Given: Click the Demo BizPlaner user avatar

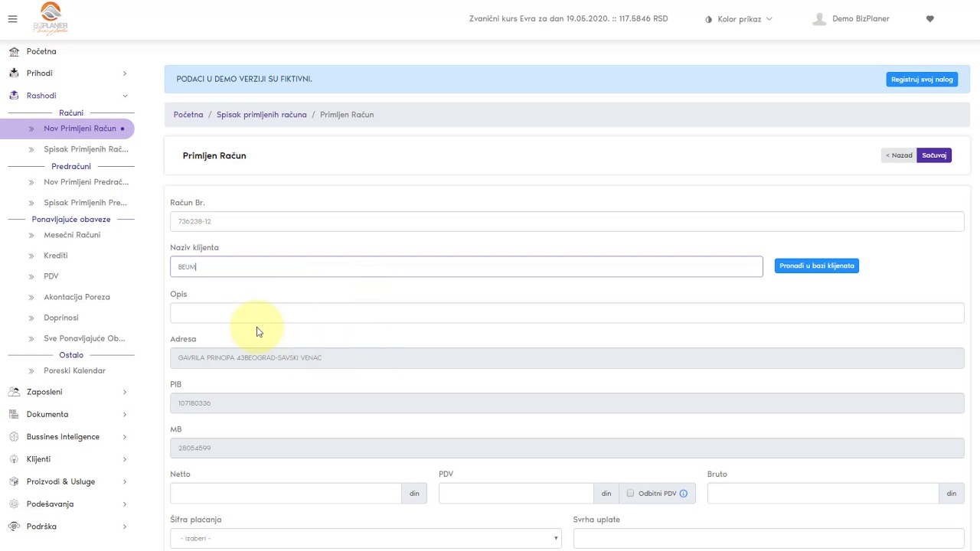Looking at the screenshot, I should pos(819,19).
